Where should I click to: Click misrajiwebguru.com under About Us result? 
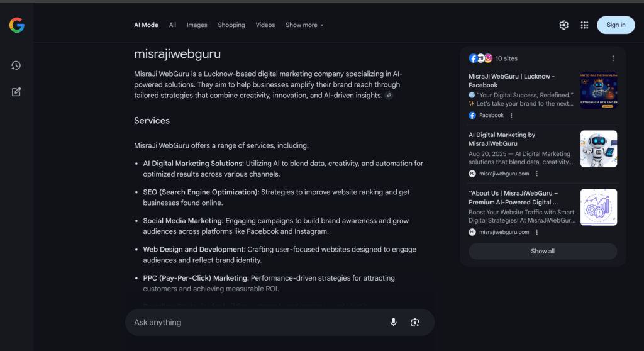[504, 232]
